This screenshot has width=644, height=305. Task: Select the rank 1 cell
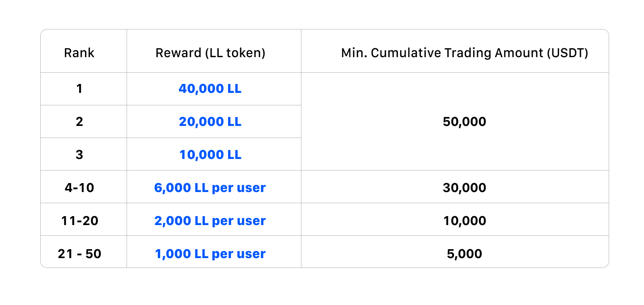[79, 89]
